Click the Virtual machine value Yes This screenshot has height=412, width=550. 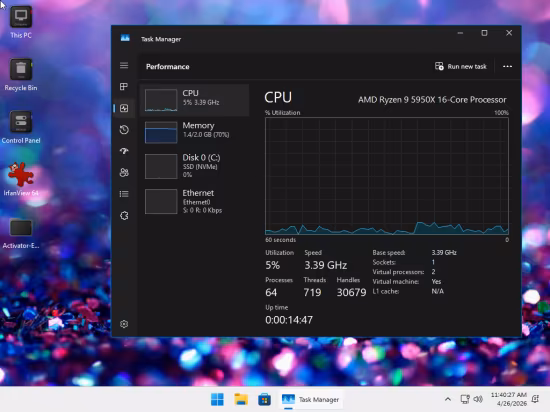pos(436,282)
